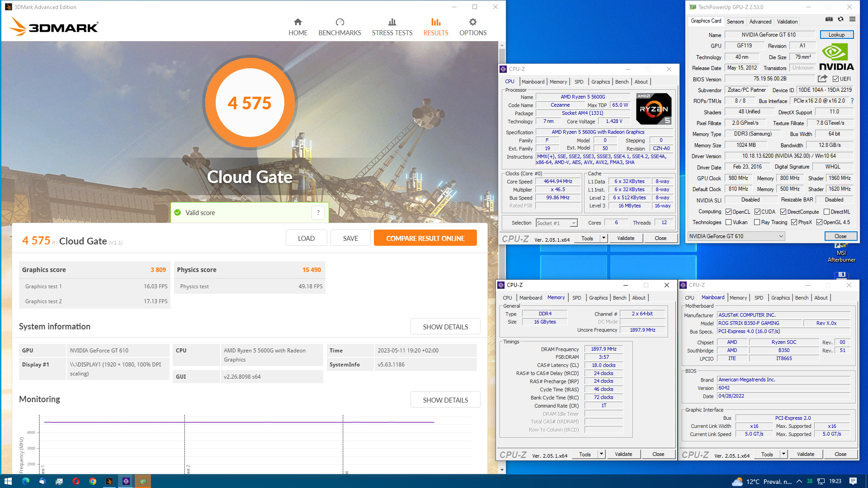Screen dimensions: 868x488
Task: Click Validate in the top CPU-Z window
Action: 626,238
